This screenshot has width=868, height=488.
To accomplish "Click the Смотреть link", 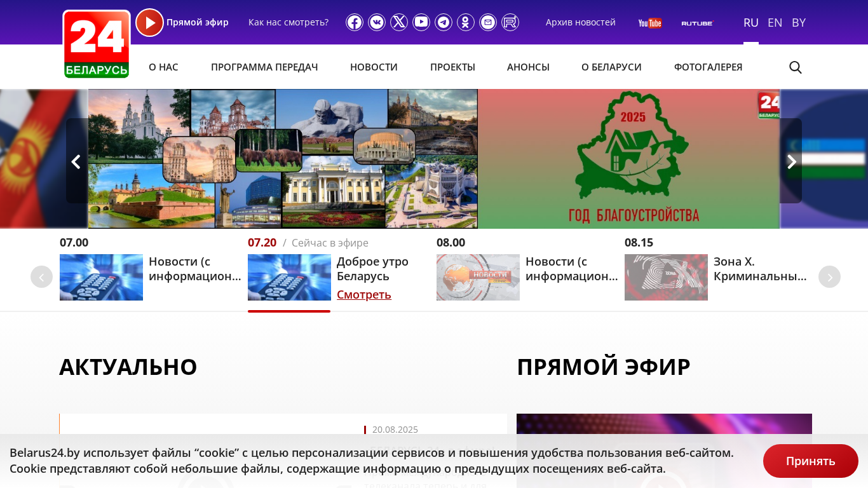I will click(364, 295).
